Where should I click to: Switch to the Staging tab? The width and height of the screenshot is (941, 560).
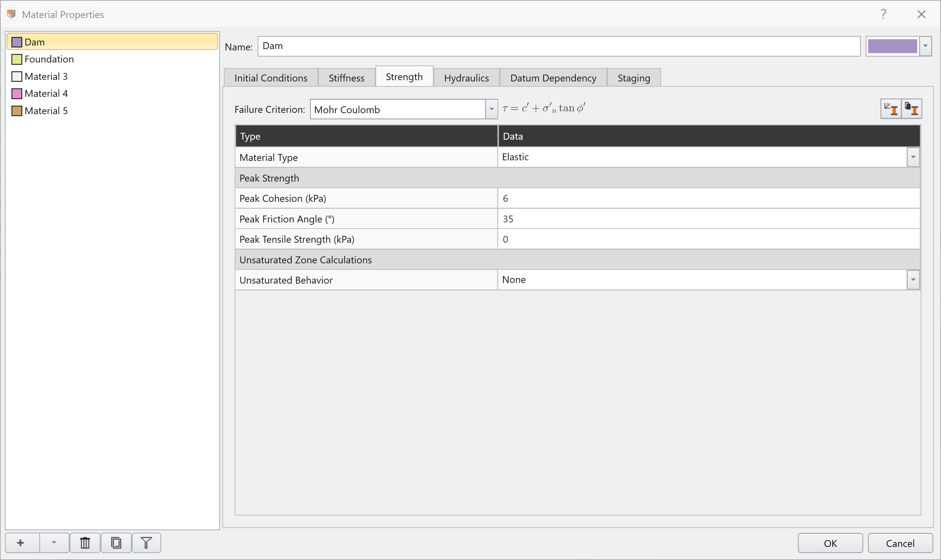[634, 78]
